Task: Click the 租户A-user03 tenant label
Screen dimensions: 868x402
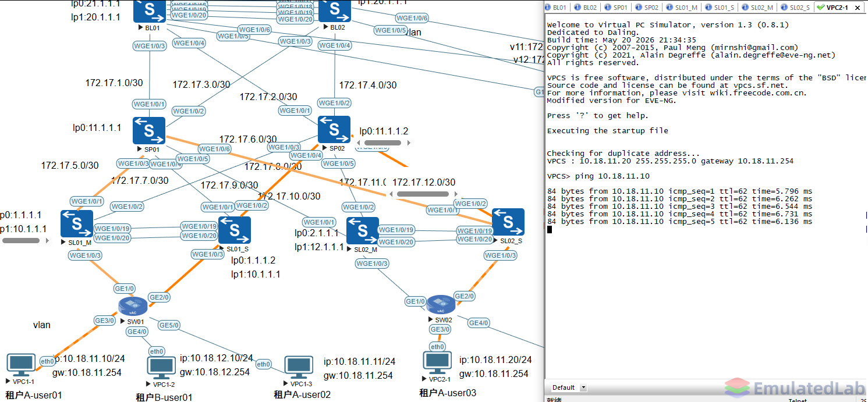Action: click(448, 393)
